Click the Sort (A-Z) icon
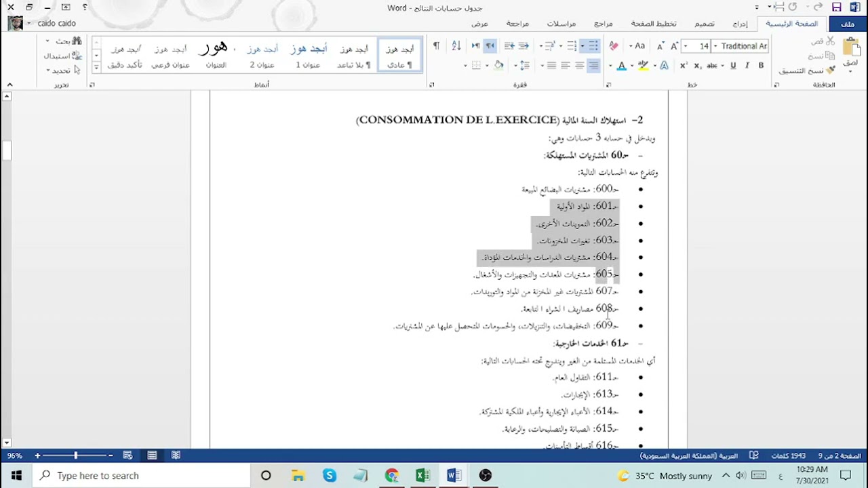 point(456,46)
